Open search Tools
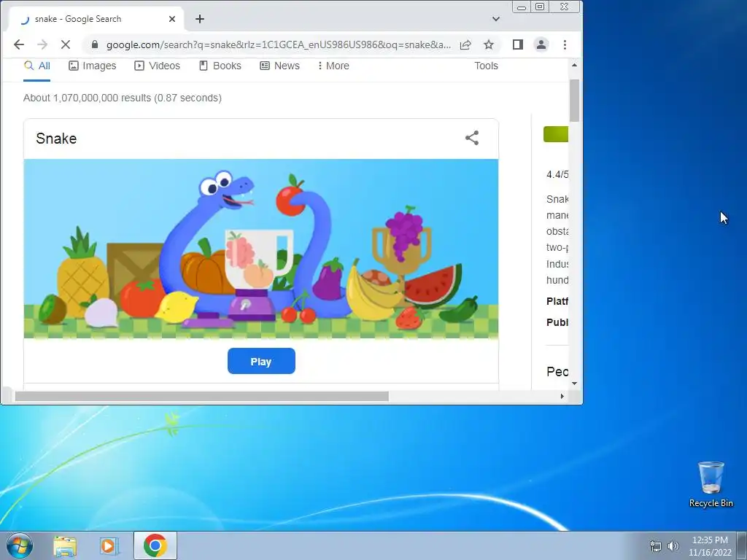Image resolution: width=747 pixels, height=560 pixels. (x=486, y=66)
